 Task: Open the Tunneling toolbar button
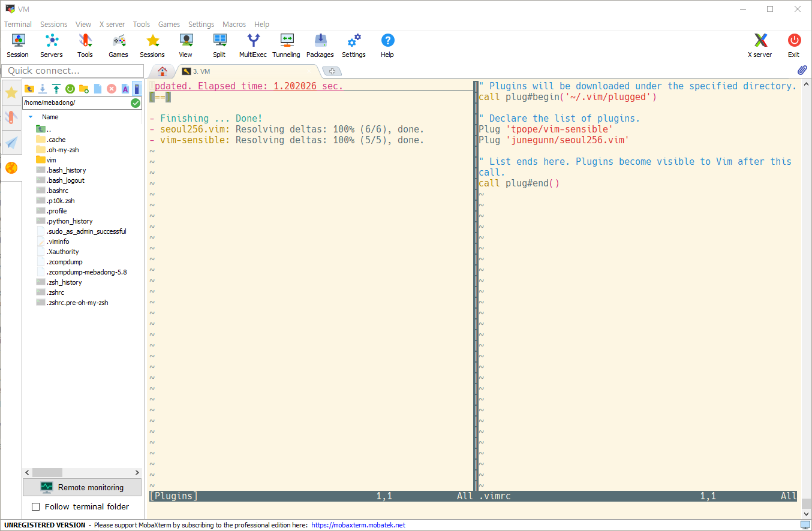(x=287, y=46)
